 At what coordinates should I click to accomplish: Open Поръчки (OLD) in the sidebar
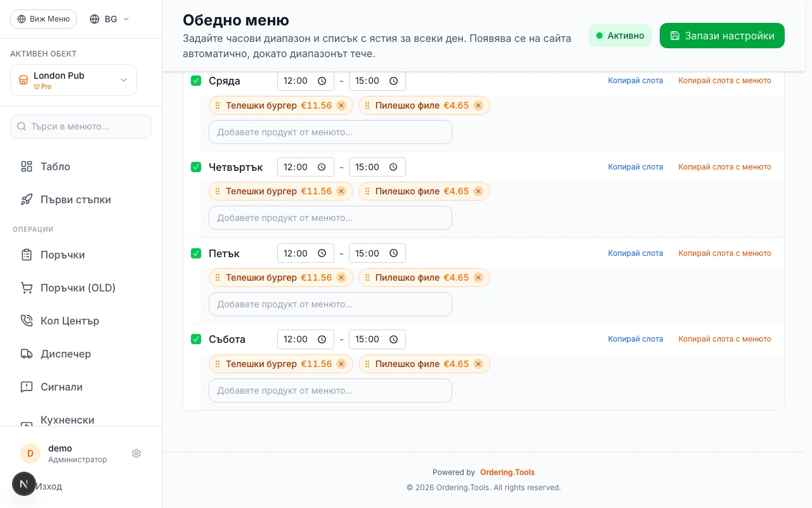click(x=81, y=288)
